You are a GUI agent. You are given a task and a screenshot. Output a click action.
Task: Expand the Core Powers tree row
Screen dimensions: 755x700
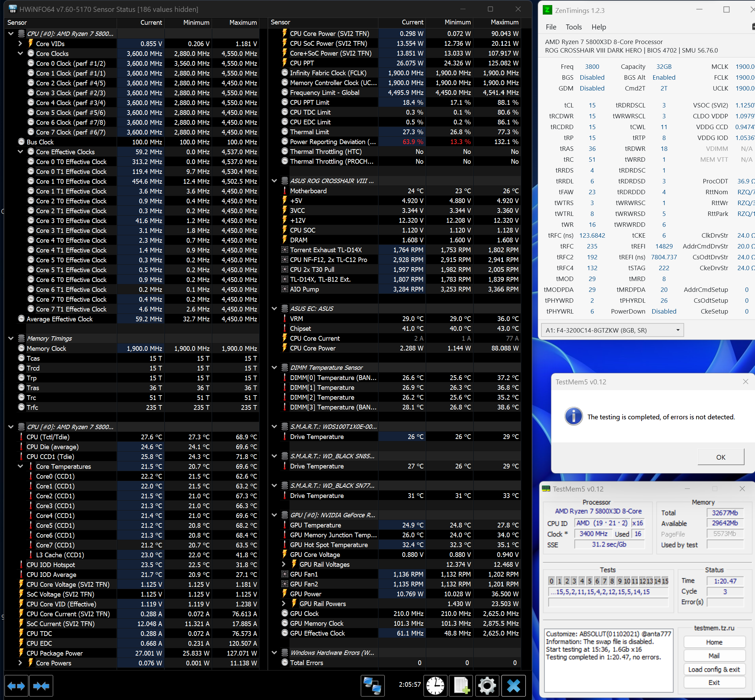(x=20, y=663)
